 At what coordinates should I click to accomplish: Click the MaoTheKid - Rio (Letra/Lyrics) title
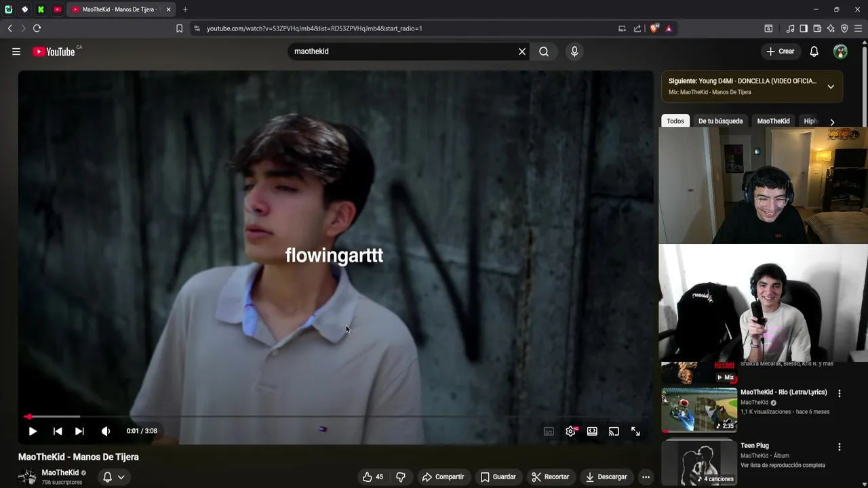click(783, 392)
